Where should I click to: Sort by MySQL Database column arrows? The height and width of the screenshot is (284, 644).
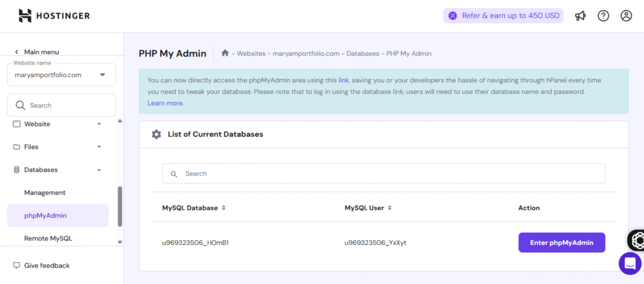224,208
